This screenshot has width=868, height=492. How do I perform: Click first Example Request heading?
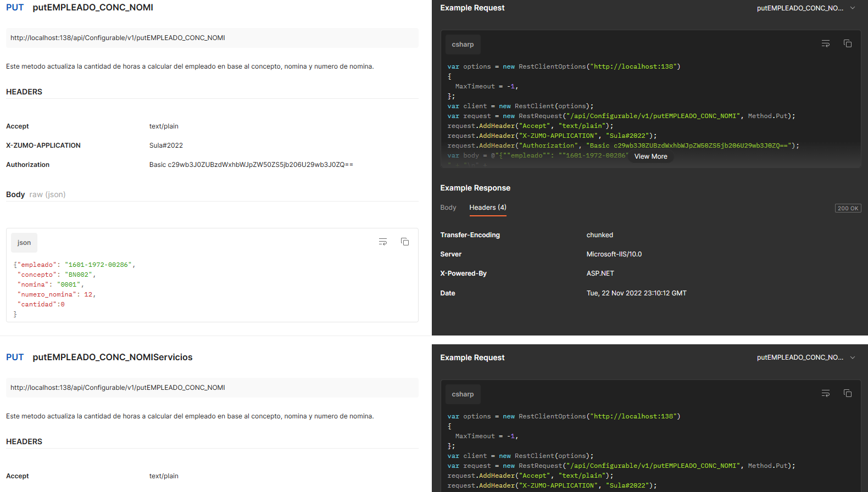[x=472, y=8]
